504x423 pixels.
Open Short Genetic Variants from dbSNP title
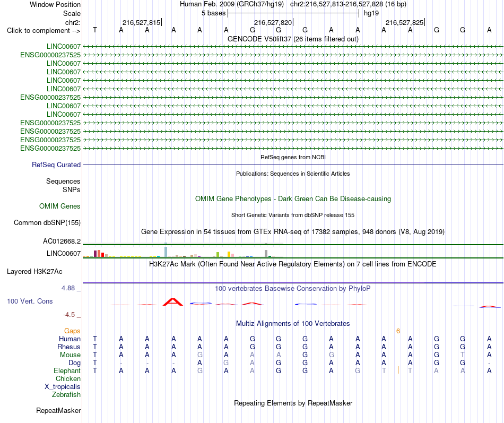293,215
